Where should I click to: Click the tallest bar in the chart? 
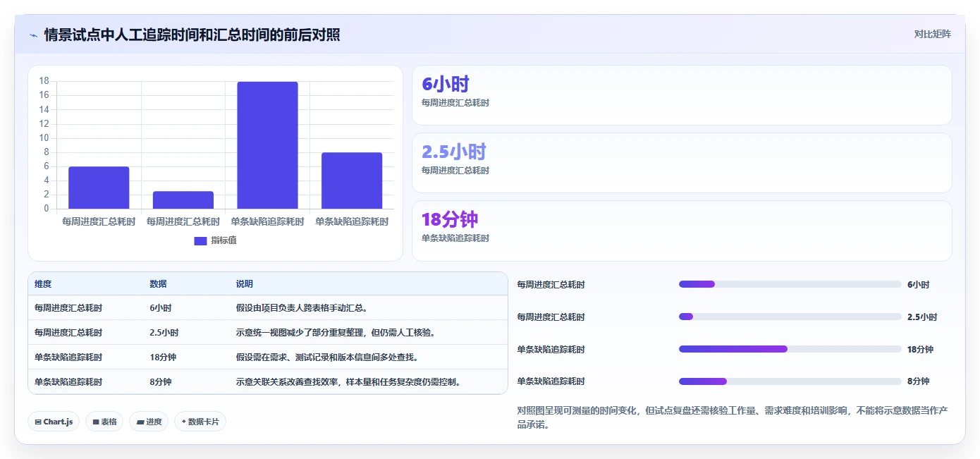point(267,145)
